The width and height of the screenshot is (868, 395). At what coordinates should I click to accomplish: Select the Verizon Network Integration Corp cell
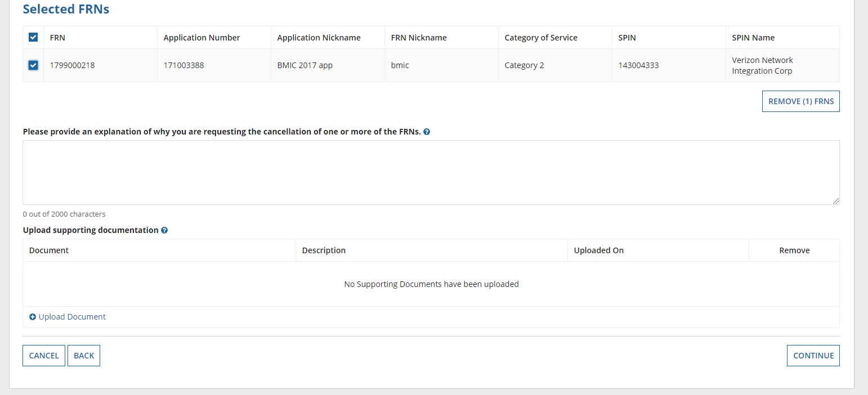point(762,65)
